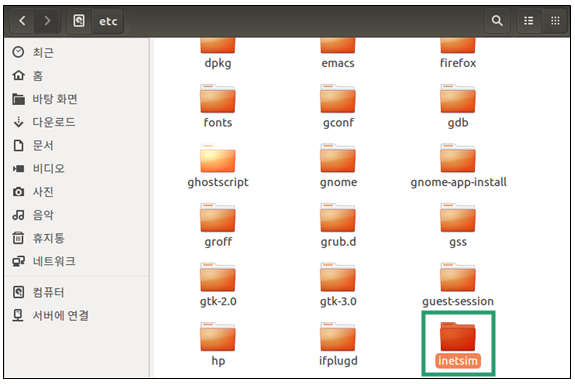The height and width of the screenshot is (384, 575).
Task: Open 네트워크 (Network) in sidebar
Action: click(77, 261)
